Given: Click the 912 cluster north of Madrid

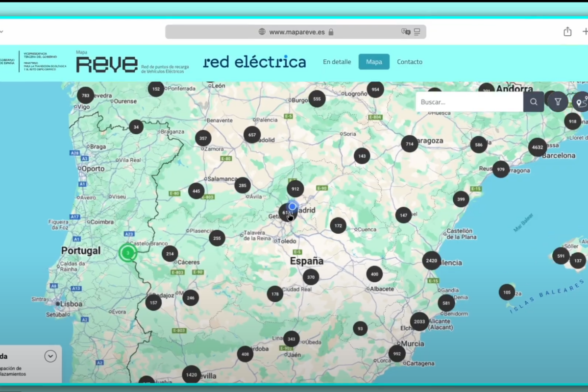Looking at the screenshot, I should coord(295,189).
